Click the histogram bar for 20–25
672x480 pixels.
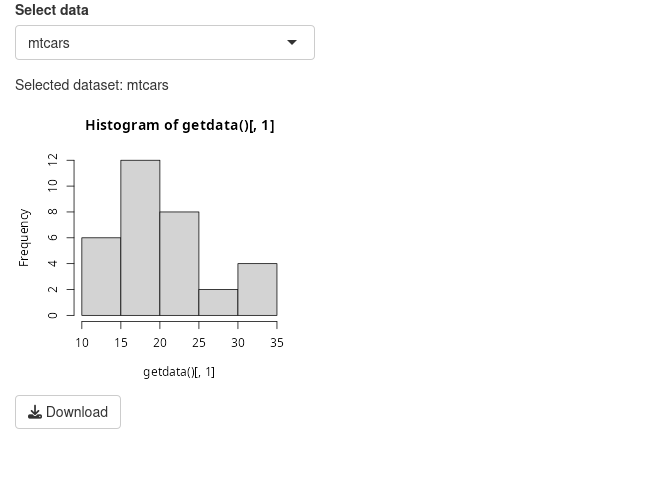tap(179, 264)
